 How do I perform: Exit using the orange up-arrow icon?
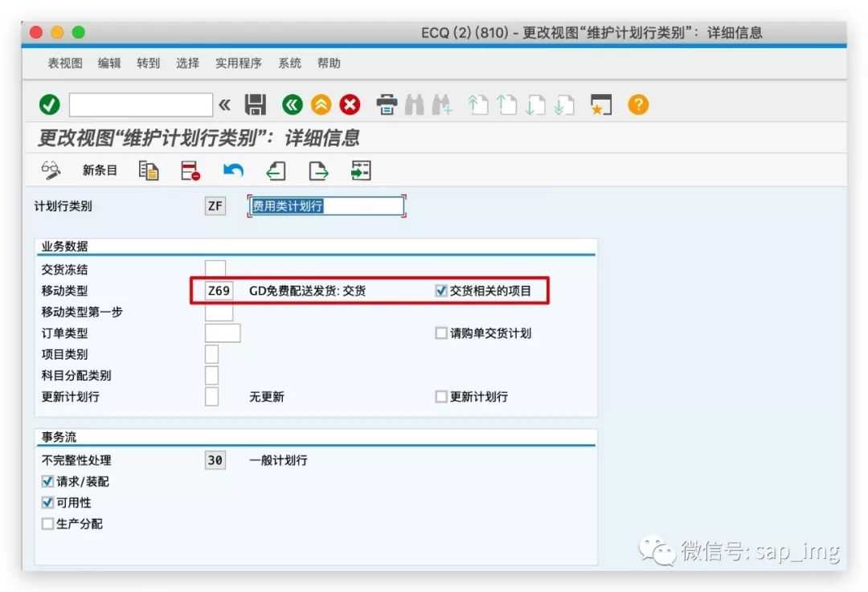[x=321, y=104]
